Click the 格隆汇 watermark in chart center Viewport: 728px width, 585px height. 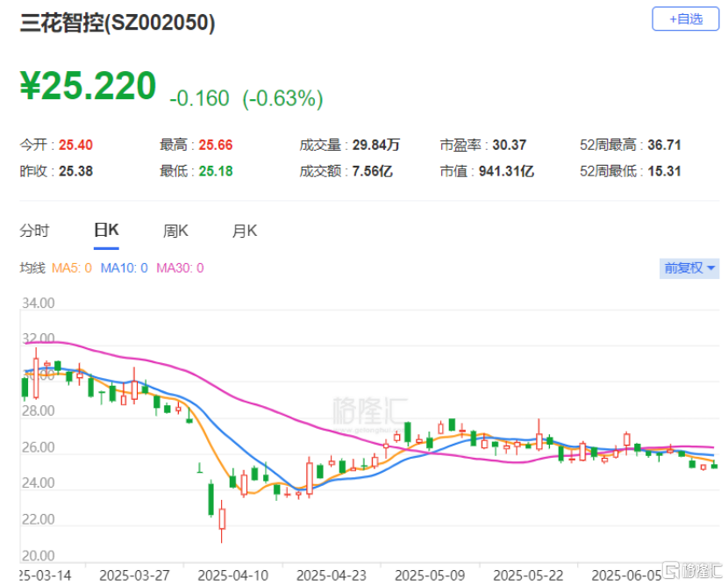[370, 411]
